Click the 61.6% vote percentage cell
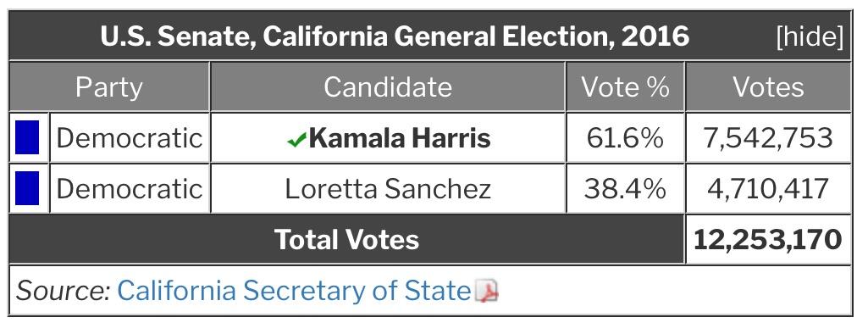 625,138
